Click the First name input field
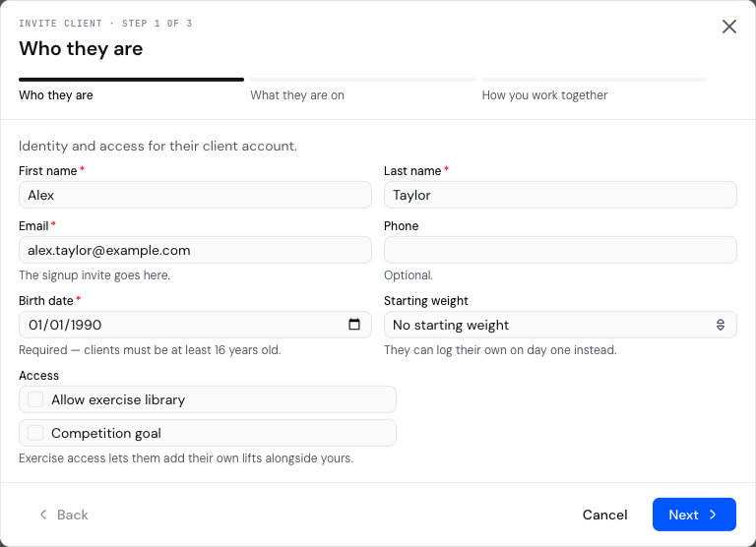Viewport: 756px width, 547px height. 195,195
